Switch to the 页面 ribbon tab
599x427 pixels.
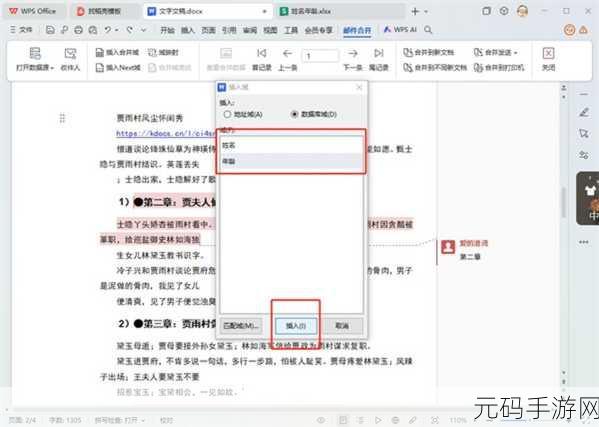tap(208, 30)
